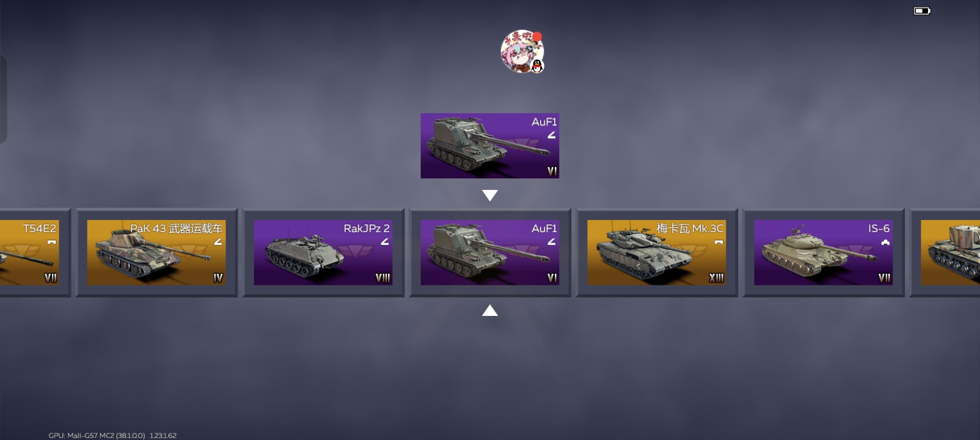This screenshot has height=440, width=980.
Task: Tap the GPU Mali-G57 debug text
Action: (112, 436)
